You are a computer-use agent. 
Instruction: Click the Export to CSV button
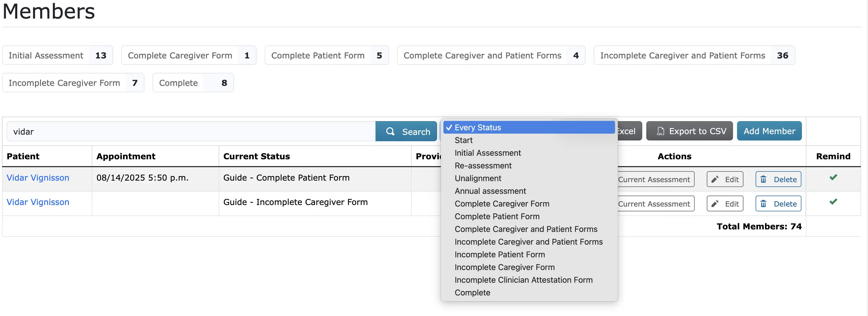coord(690,131)
